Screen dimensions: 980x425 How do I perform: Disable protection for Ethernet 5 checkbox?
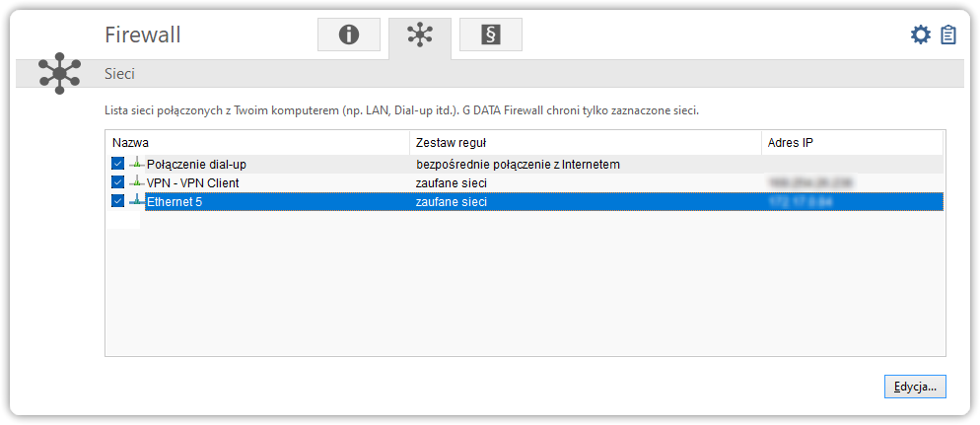pyautogui.click(x=118, y=201)
